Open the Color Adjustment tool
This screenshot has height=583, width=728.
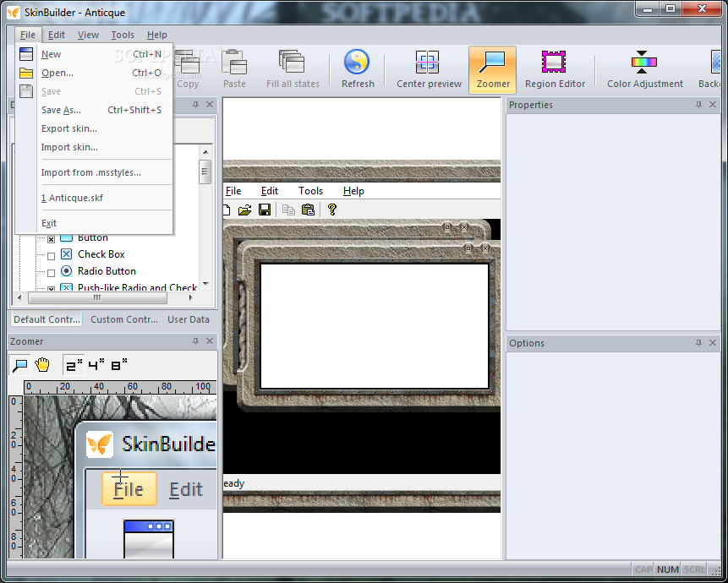click(644, 70)
